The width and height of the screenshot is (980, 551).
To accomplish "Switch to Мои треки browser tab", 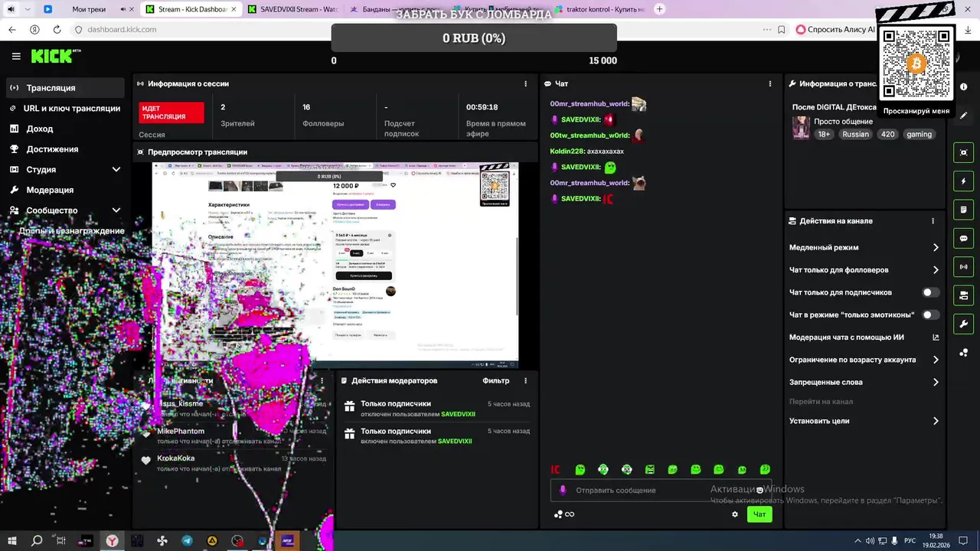I will click(89, 9).
